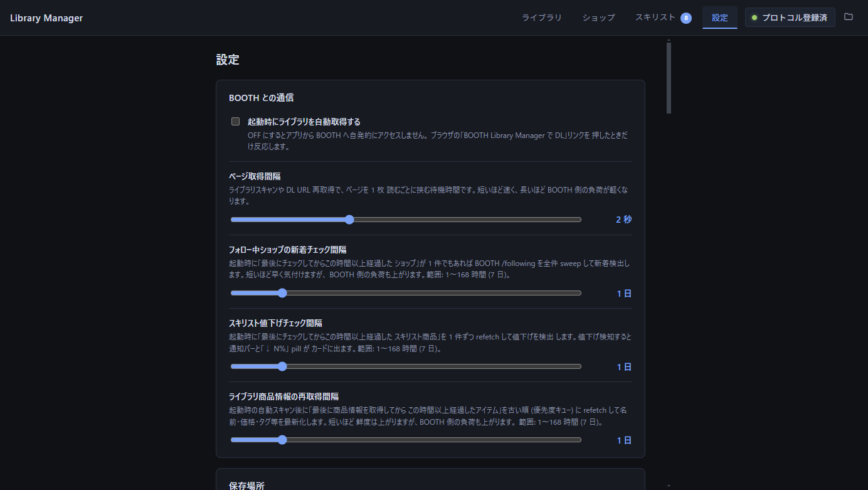Click the scrollbar down arrow
Screen dimensions: 868x490
point(669,486)
